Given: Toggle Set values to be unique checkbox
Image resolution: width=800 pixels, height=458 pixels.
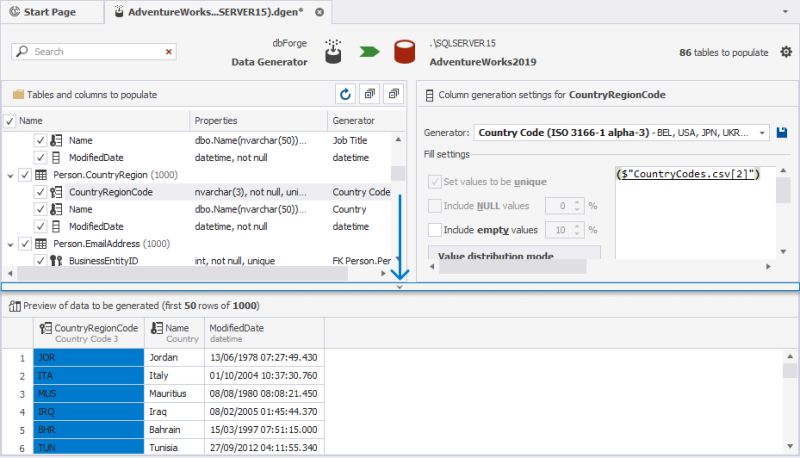Looking at the screenshot, I should [x=435, y=182].
